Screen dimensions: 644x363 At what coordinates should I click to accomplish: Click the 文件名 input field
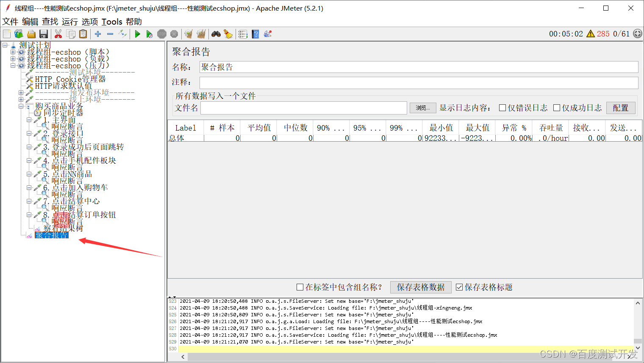(x=304, y=108)
